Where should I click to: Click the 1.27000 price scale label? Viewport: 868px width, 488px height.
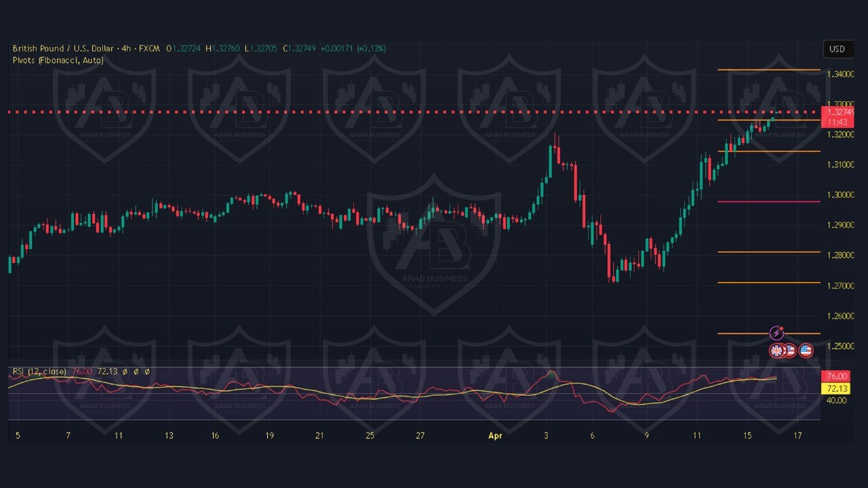[x=840, y=286]
